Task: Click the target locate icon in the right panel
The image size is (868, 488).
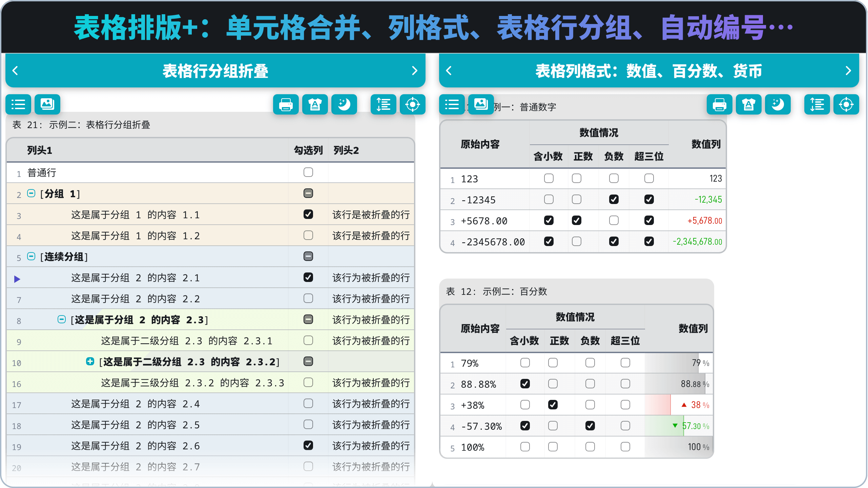Action: 846,104
